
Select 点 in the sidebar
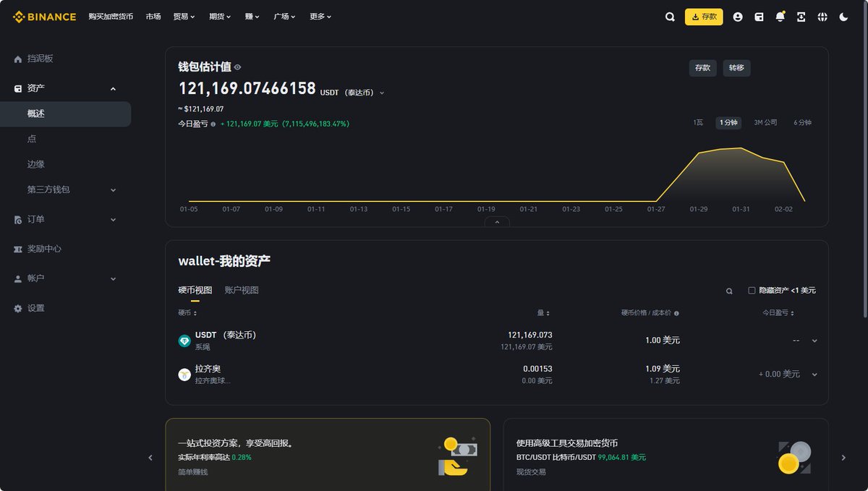pos(32,139)
